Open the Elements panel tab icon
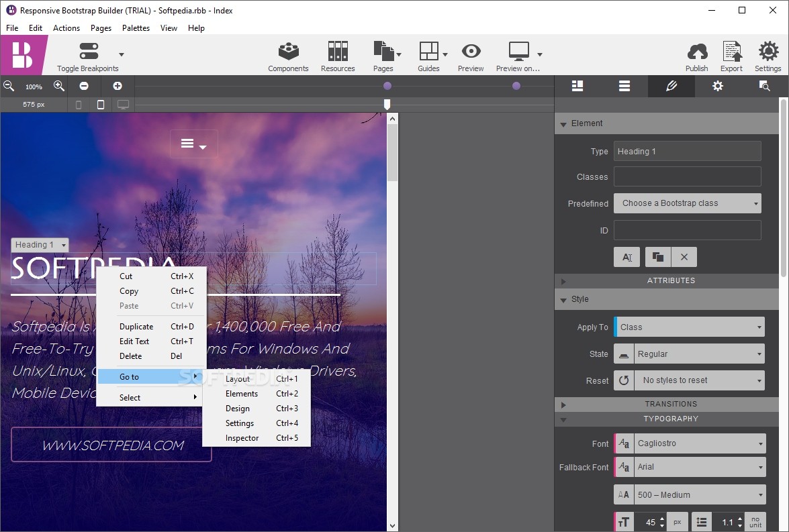 click(624, 86)
